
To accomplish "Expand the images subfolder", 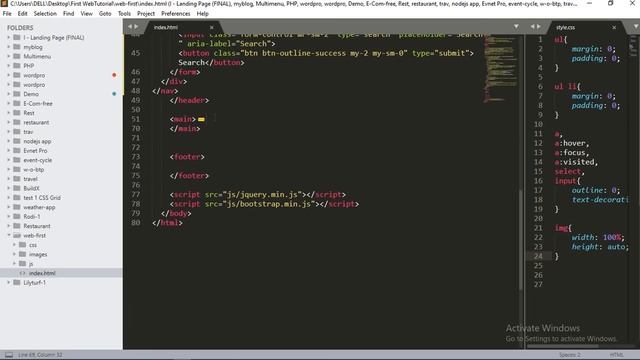I will pyautogui.click(x=14, y=254).
